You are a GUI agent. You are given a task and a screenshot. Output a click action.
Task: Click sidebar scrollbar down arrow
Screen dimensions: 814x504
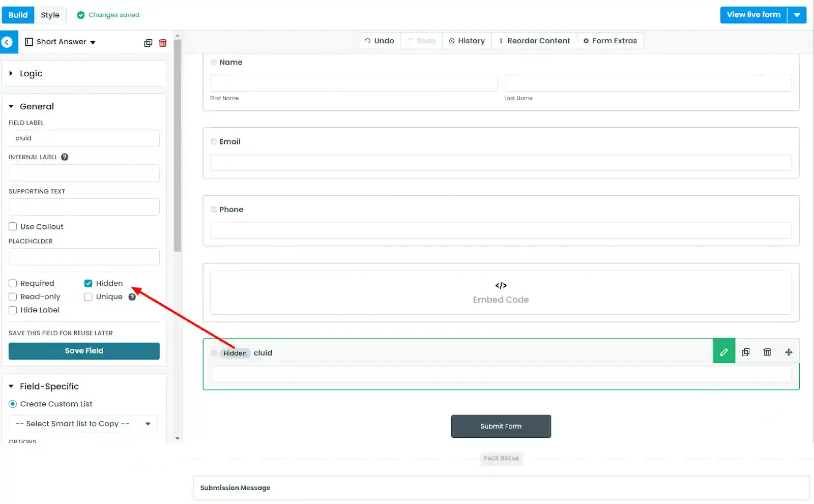tap(178, 438)
